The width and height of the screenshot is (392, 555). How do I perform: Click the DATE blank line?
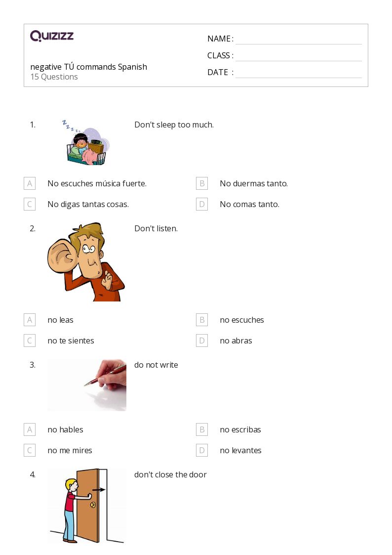click(x=299, y=73)
